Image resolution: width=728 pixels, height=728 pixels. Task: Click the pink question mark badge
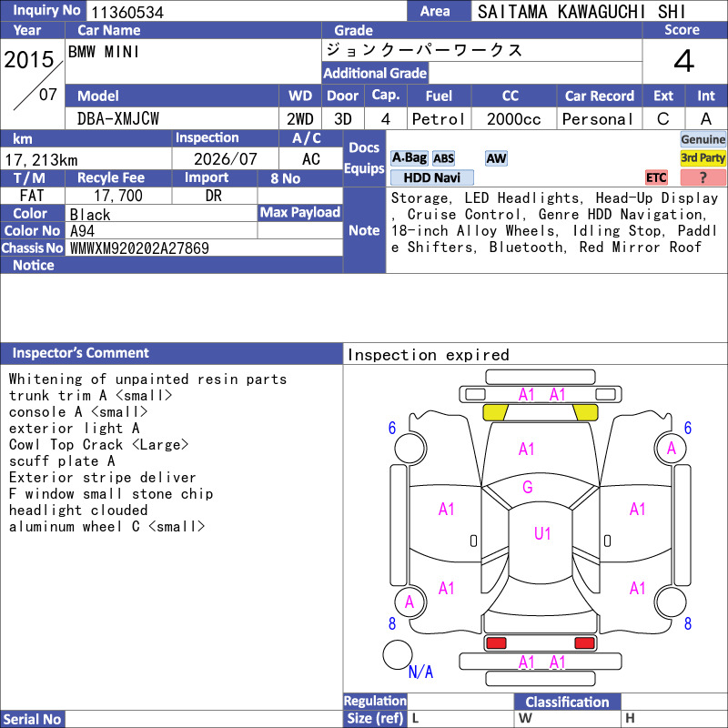703,177
